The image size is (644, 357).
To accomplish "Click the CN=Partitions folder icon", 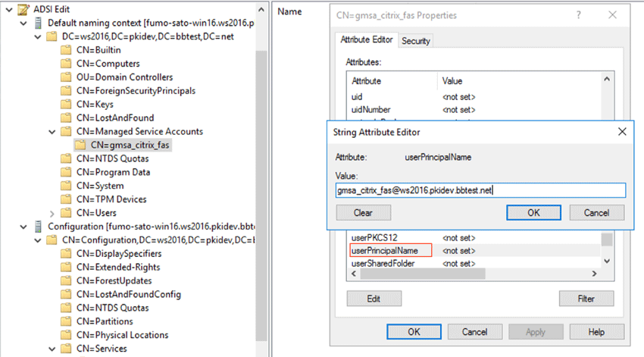I will (x=67, y=321).
